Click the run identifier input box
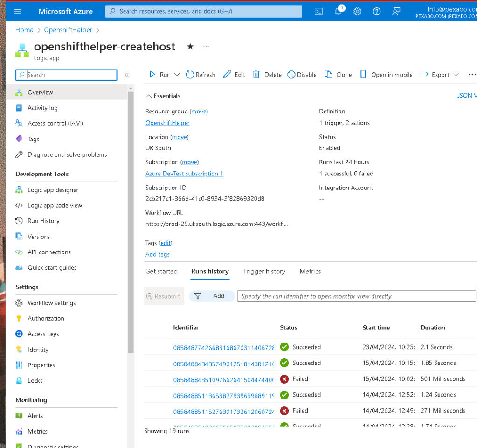The image size is (477, 448). 356,296
